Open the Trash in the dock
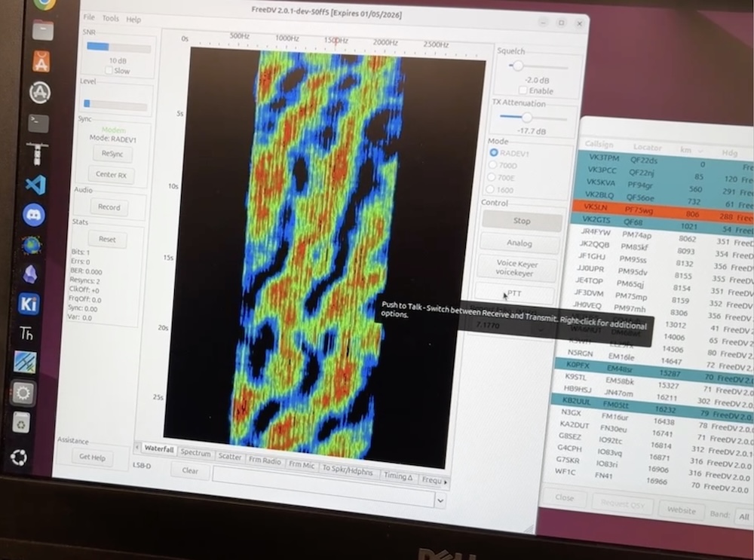This screenshot has width=754, height=560. click(21, 423)
